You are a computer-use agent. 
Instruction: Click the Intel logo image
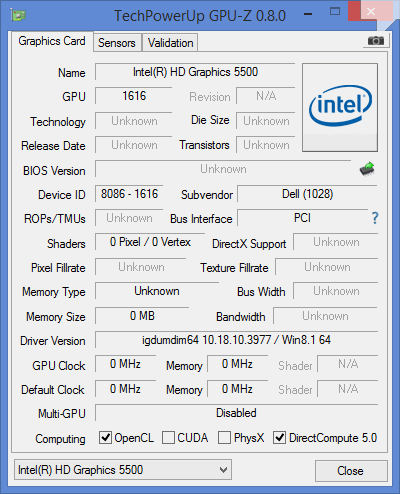click(340, 107)
